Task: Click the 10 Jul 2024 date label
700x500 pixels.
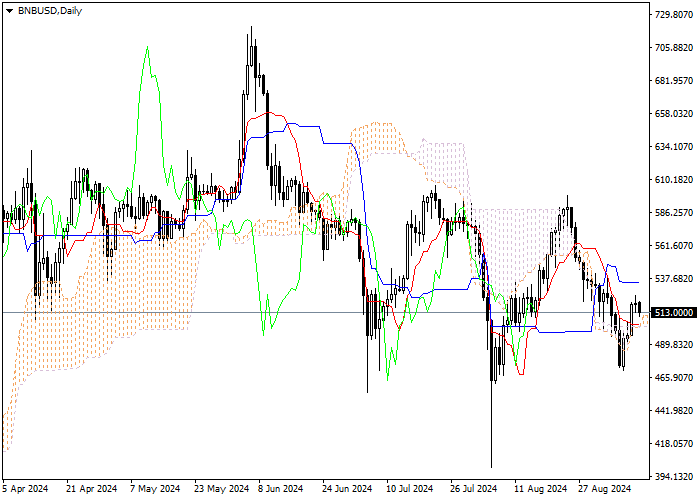Action: (410, 489)
